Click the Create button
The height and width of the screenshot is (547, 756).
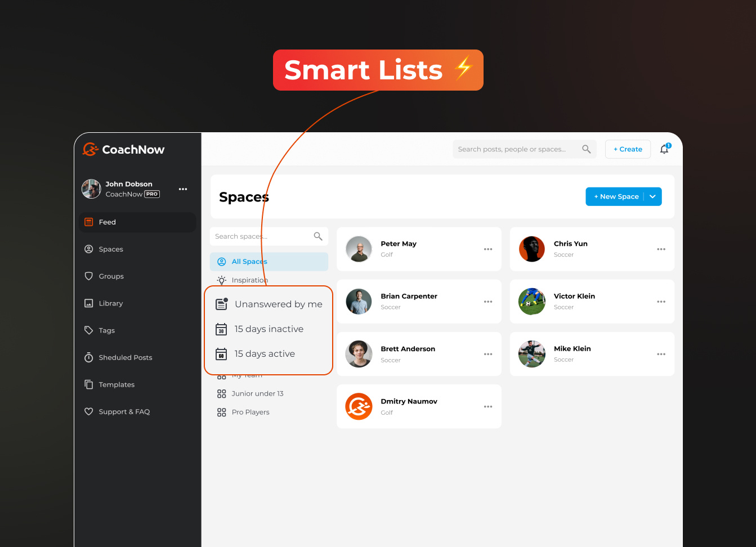coord(628,149)
